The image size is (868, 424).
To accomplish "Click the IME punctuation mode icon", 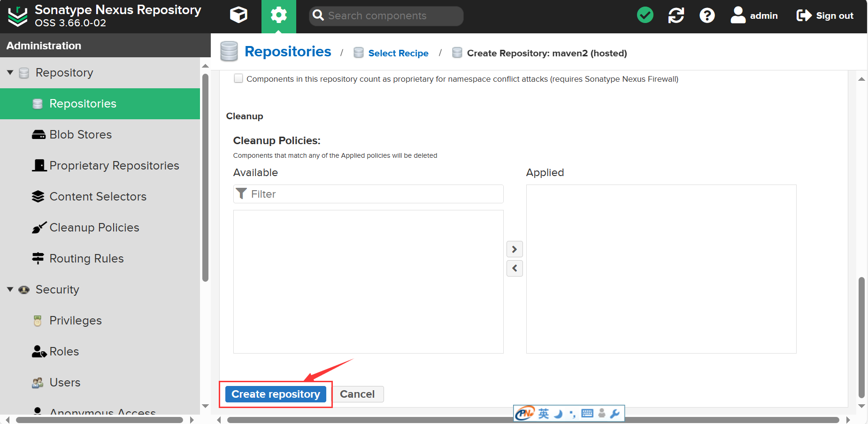I will tap(572, 414).
